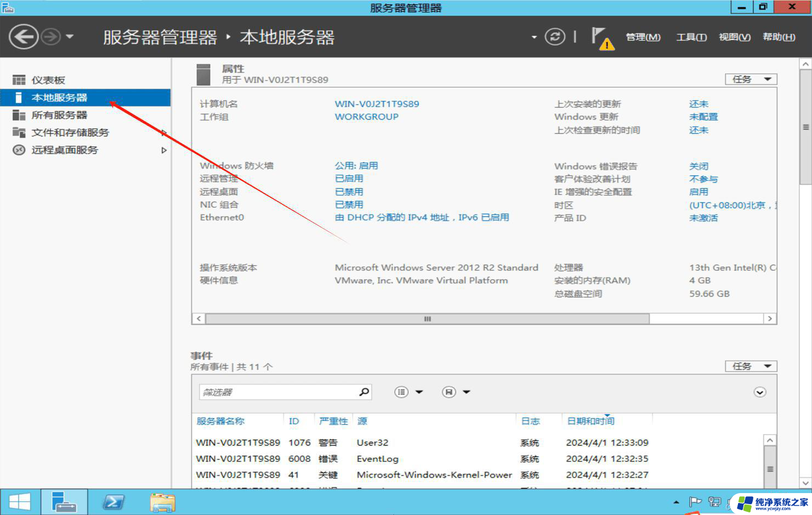Screen dimensions: 812x515
Task: Sort events by 服务器名称 column
Action: click(x=220, y=421)
